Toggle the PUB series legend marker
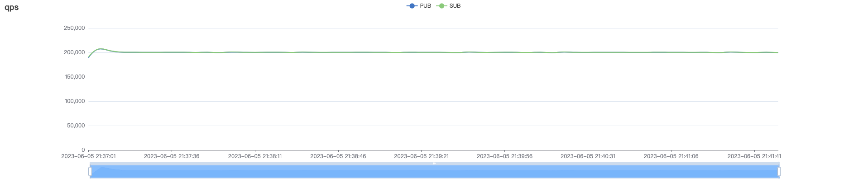The height and width of the screenshot is (183, 868). [x=412, y=6]
